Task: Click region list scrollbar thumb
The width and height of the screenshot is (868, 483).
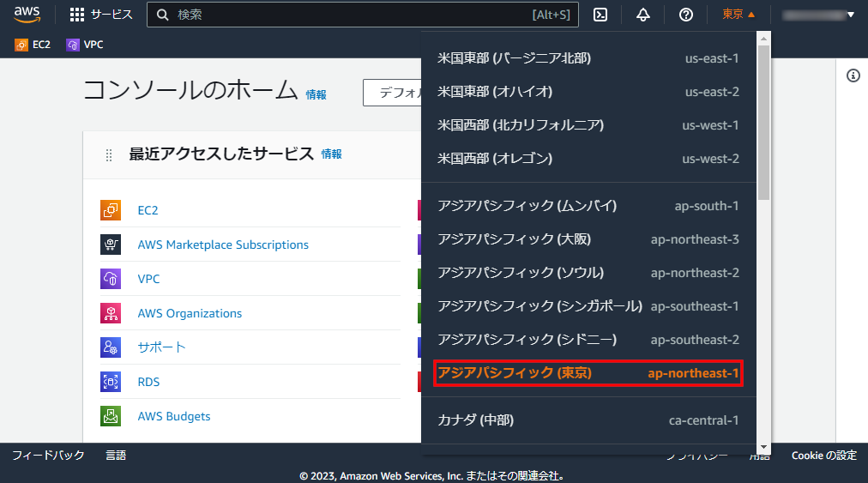Action: click(764, 123)
